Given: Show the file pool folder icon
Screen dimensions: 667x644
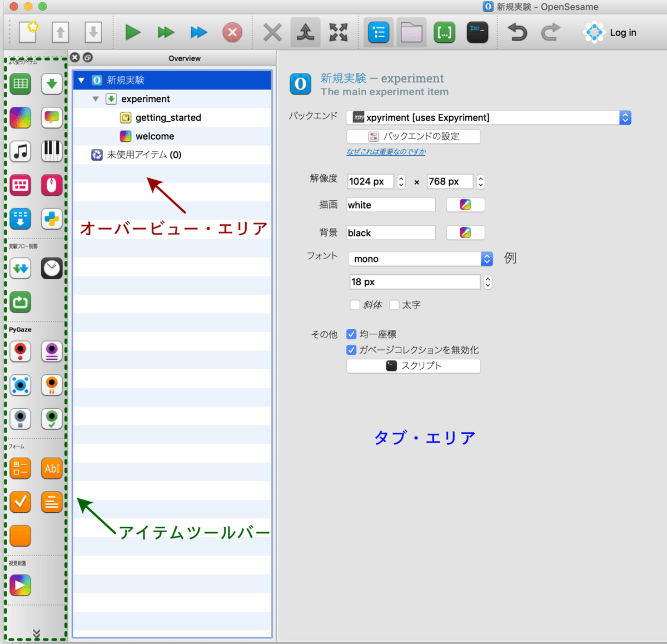Looking at the screenshot, I should pos(411,32).
